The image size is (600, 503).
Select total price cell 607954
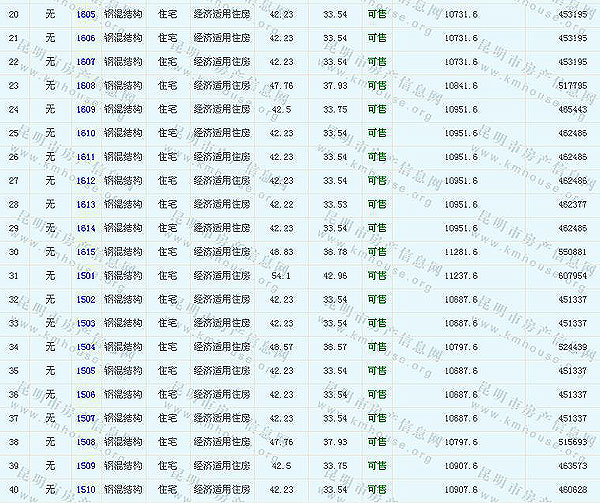tap(573, 275)
